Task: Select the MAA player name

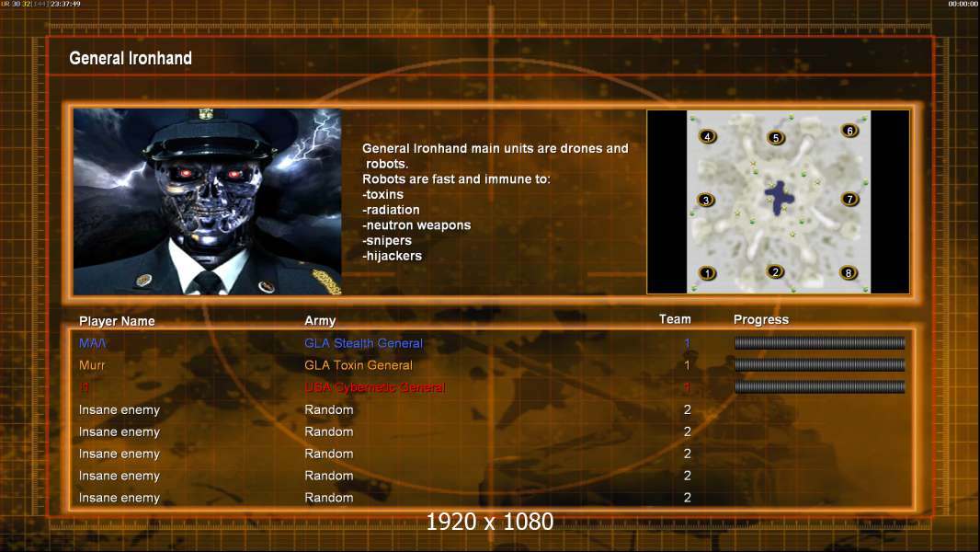Action: pos(93,343)
